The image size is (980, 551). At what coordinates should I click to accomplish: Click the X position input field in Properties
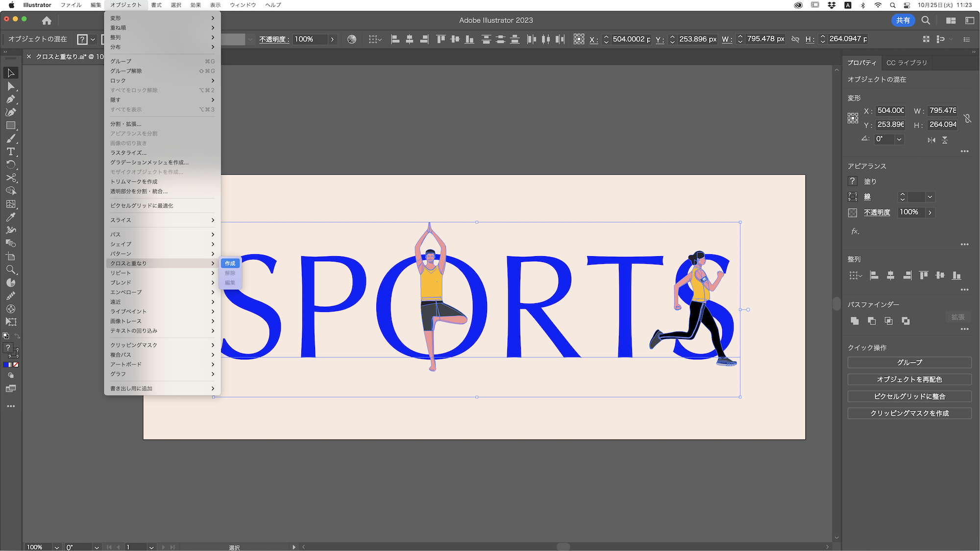click(x=891, y=111)
